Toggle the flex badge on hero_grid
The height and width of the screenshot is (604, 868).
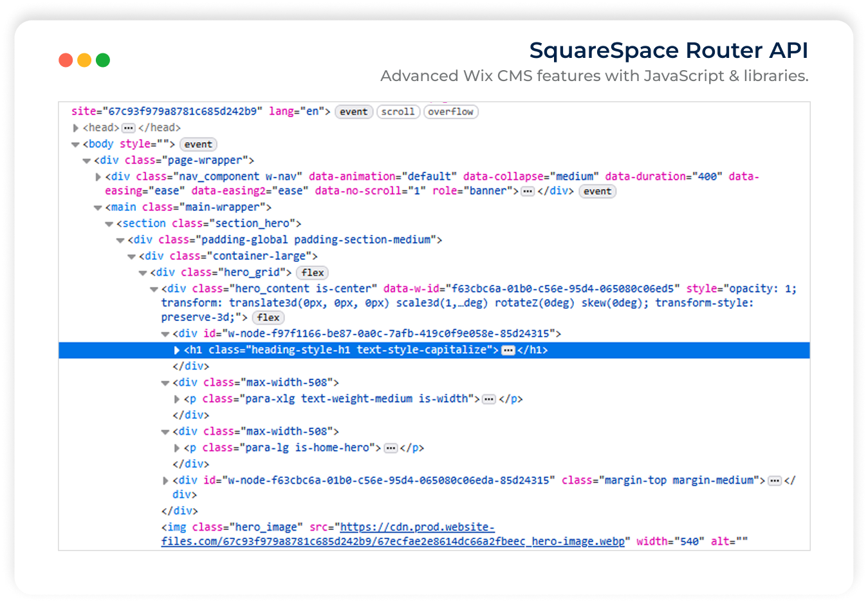(x=313, y=273)
